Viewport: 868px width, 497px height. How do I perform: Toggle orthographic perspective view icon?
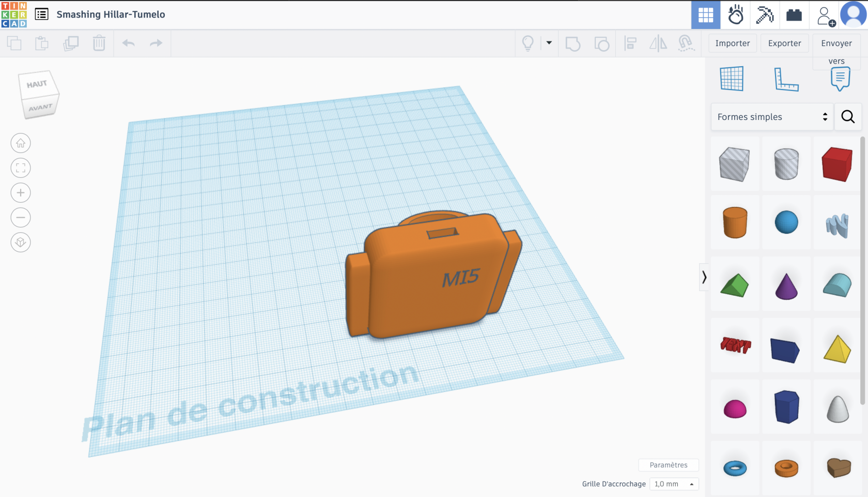click(21, 243)
